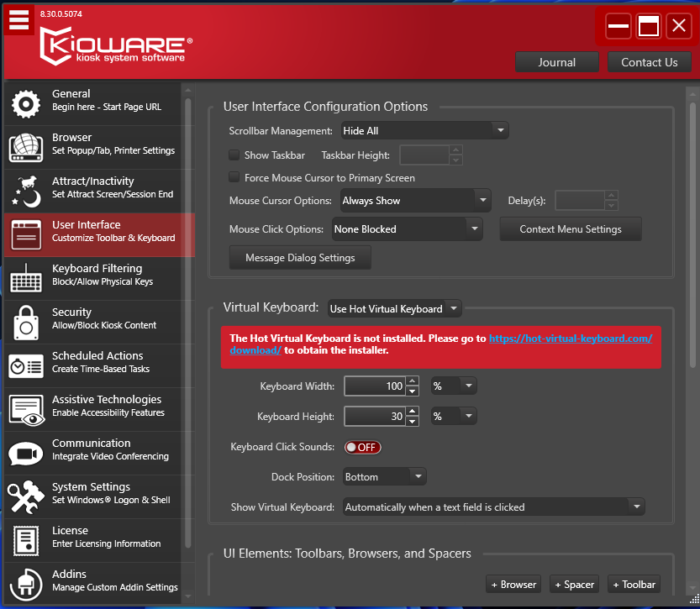Click the Security padlock icon

(26, 322)
